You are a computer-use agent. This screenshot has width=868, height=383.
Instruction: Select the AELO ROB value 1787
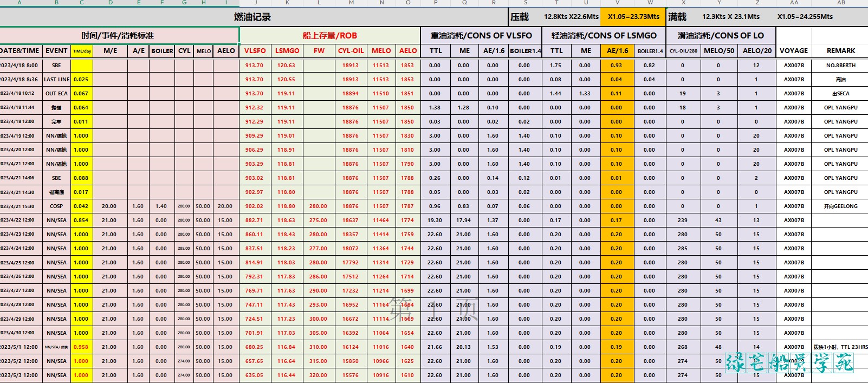point(407,206)
